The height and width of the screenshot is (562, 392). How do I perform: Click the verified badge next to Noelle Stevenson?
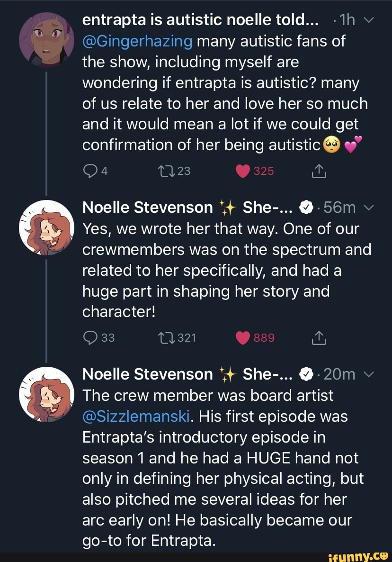tap(306, 207)
